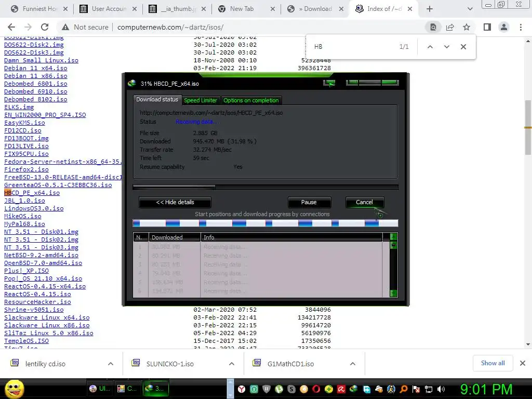
Task: Pause the HBCD_PE_x64.iso download
Action: [309, 202]
